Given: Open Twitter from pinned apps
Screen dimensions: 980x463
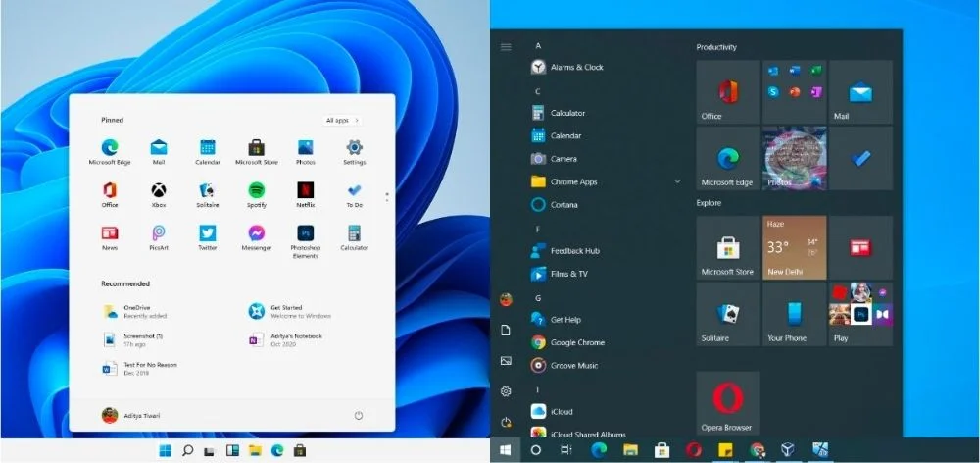Looking at the screenshot, I should click(208, 237).
